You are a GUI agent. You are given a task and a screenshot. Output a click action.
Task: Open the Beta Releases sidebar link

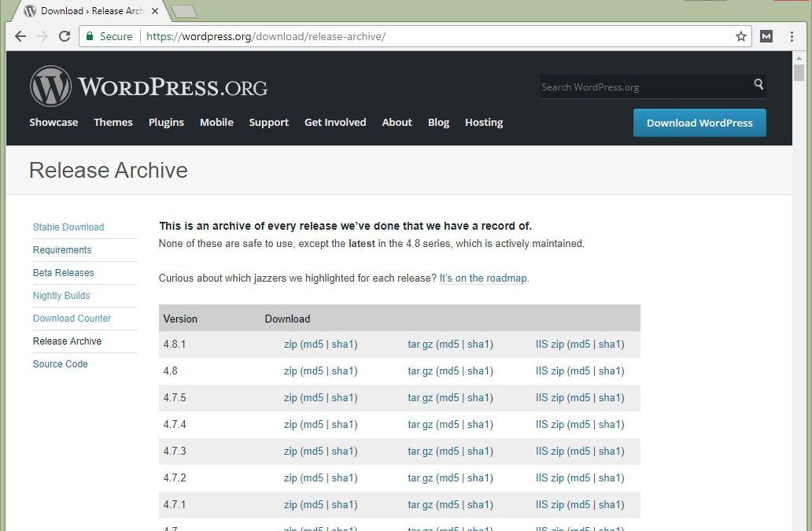(x=63, y=273)
